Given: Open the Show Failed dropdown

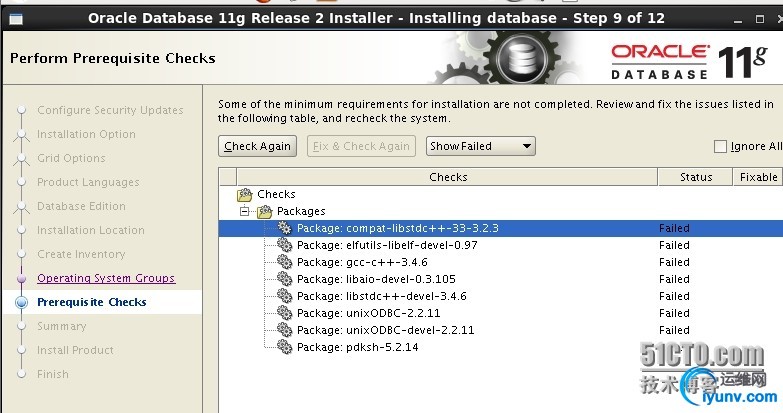Looking at the screenshot, I should click(x=480, y=146).
